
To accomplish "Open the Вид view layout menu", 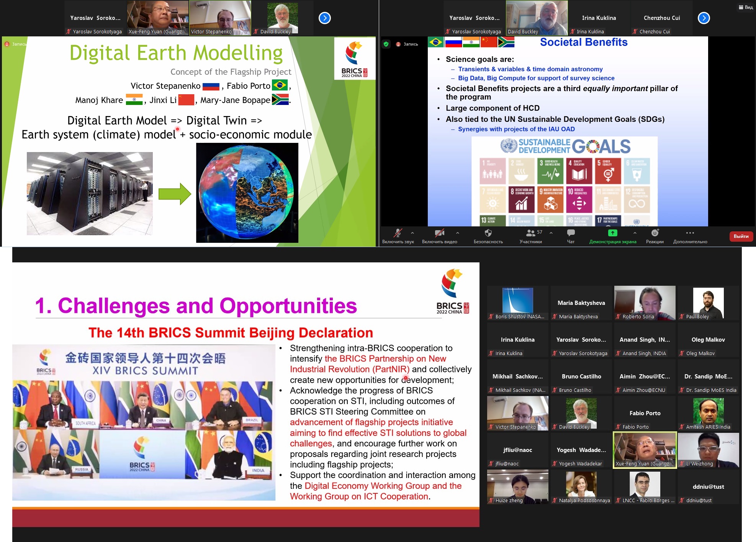I will (746, 7).
